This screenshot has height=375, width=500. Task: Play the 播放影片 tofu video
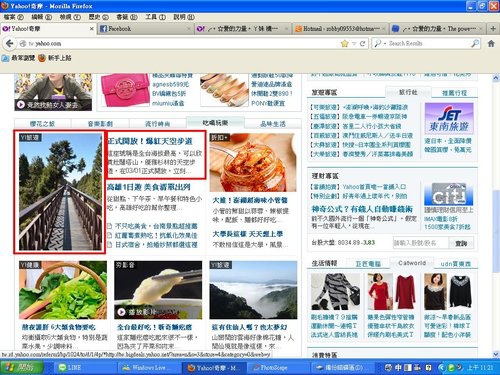121,312
